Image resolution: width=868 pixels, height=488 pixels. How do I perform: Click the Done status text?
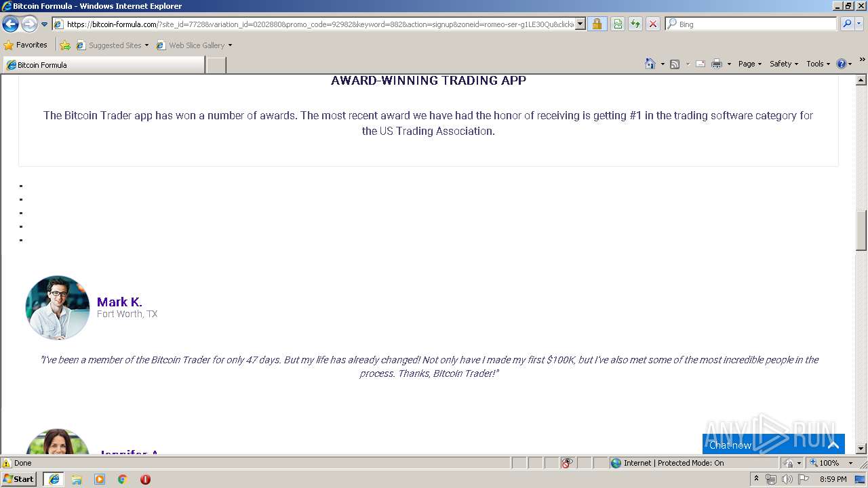click(x=23, y=463)
